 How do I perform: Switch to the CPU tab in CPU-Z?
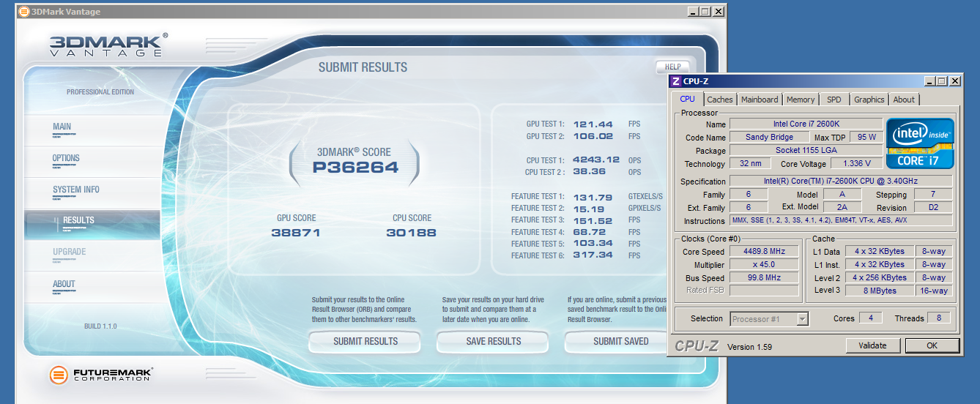click(688, 99)
